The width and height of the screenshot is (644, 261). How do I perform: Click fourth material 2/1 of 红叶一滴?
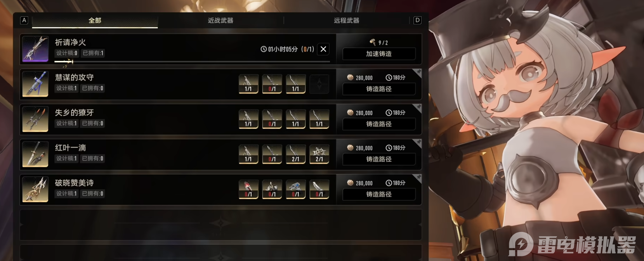pos(319,154)
